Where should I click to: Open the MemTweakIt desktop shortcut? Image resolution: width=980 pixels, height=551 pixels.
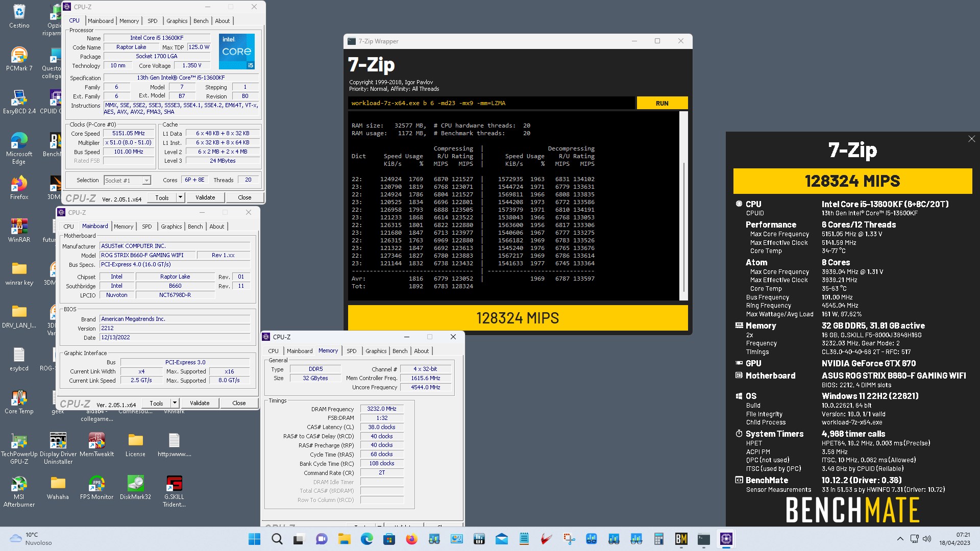pyautogui.click(x=96, y=445)
